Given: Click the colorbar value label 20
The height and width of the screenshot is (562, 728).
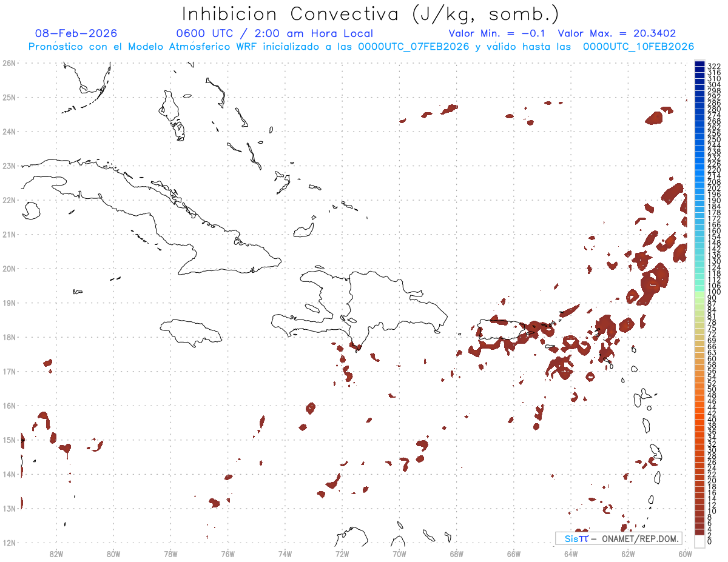Looking at the screenshot, I should [712, 481].
